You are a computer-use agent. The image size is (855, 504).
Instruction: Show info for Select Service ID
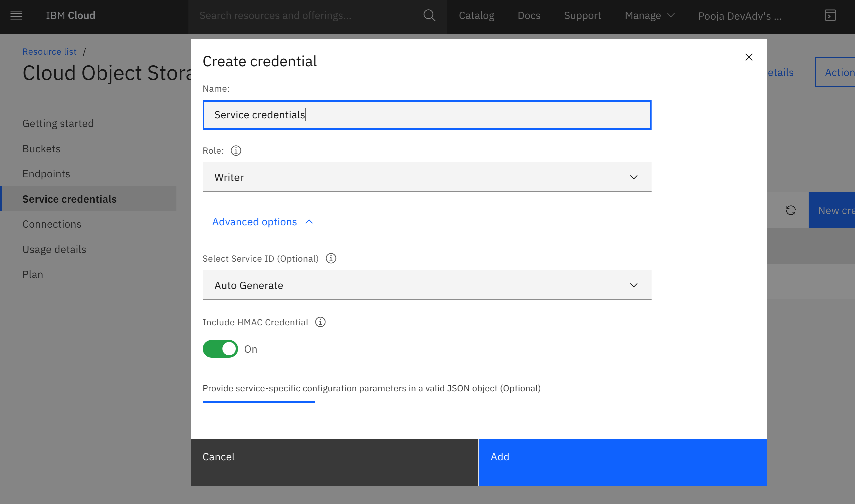tap(331, 258)
